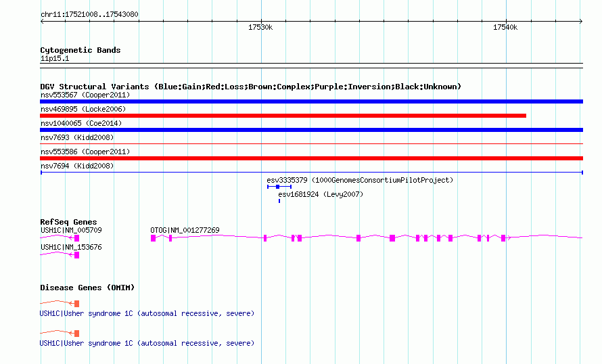Screen dimensions: 602x364
Task: Open the esv1681924 (Levy2007) label
Action: click(321, 194)
